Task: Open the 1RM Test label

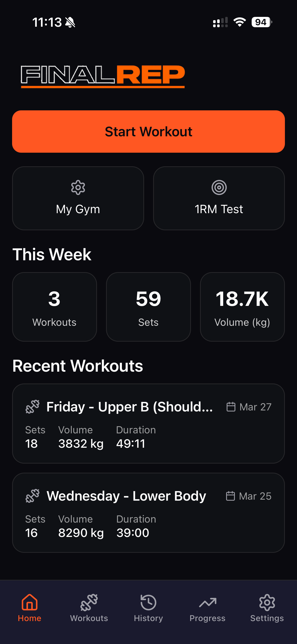Action: (219, 209)
